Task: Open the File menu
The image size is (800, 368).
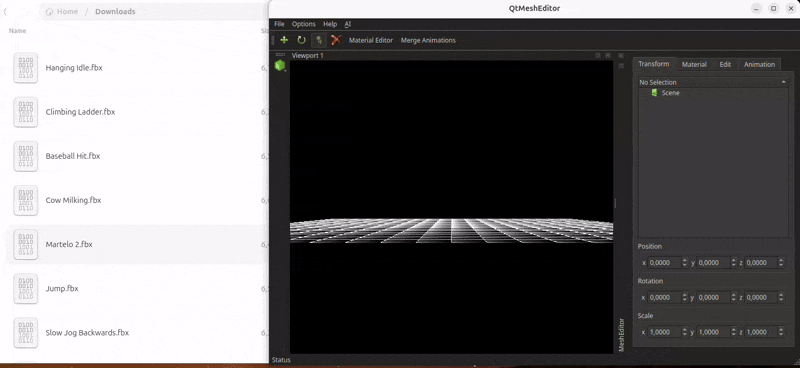Action: pyautogui.click(x=279, y=24)
